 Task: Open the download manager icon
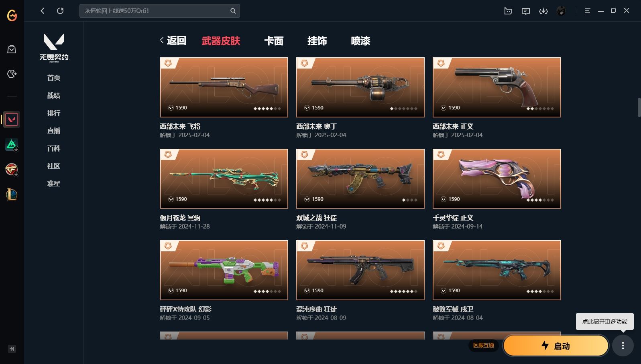(x=543, y=11)
